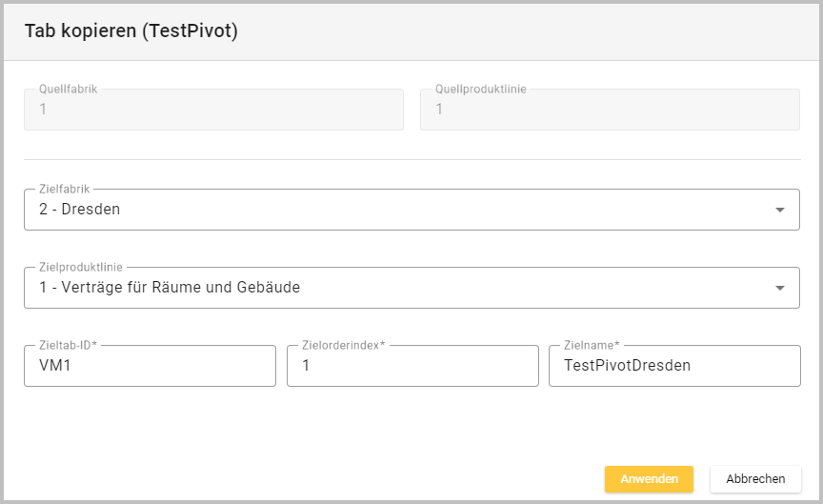Click the 'Zielname*' label text
This screenshot has height=504, width=823.
click(592, 346)
